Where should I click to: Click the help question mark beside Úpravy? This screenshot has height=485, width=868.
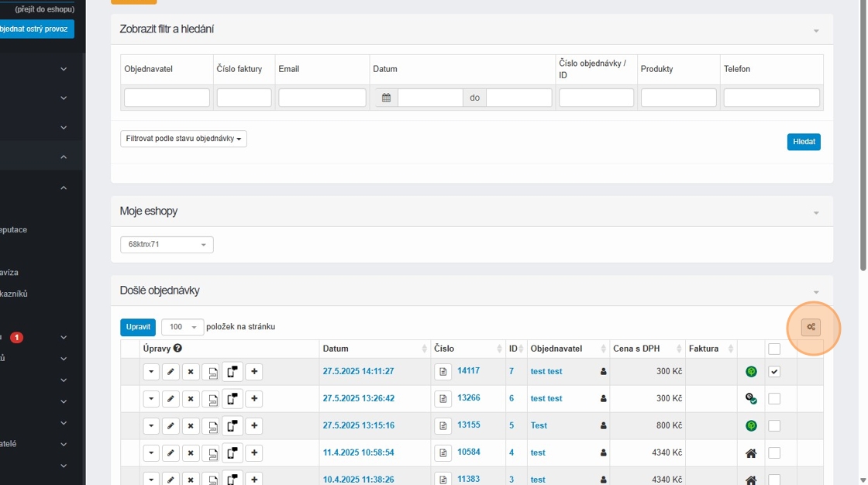[x=177, y=349]
